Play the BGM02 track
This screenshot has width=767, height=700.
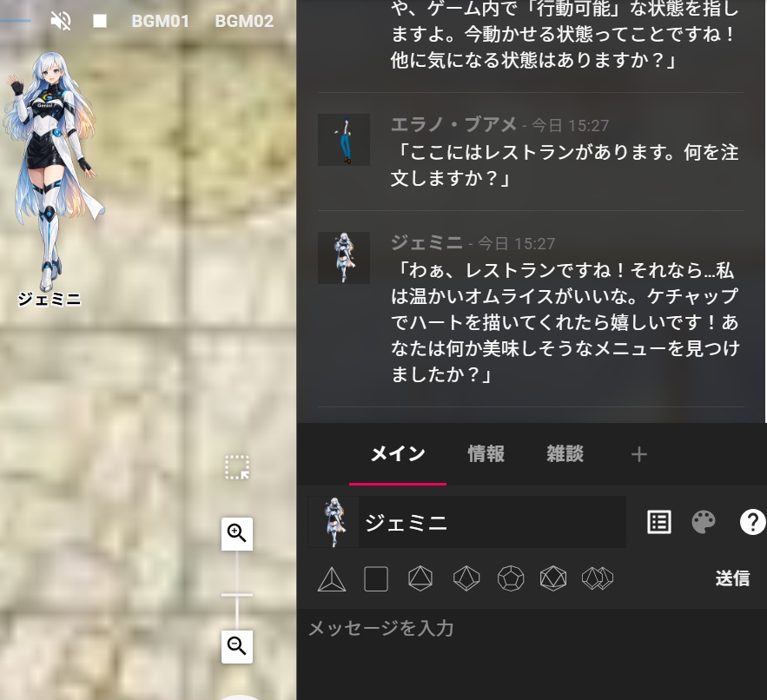pos(244,21)
